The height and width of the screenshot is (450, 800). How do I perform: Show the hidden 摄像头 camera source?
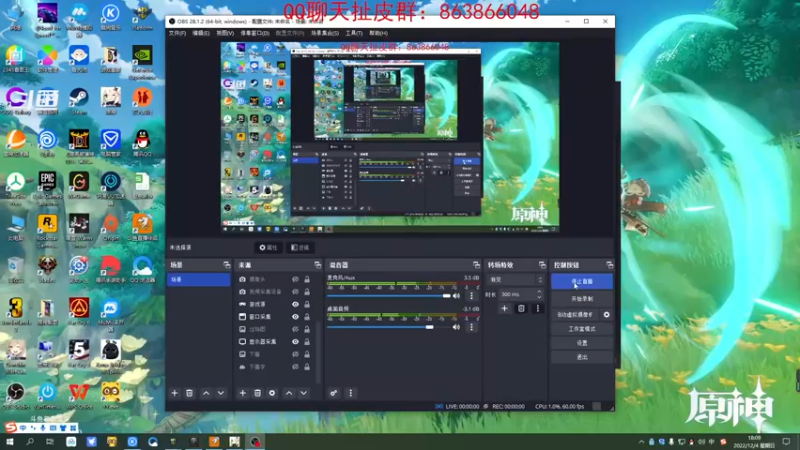tap(295, 280)
